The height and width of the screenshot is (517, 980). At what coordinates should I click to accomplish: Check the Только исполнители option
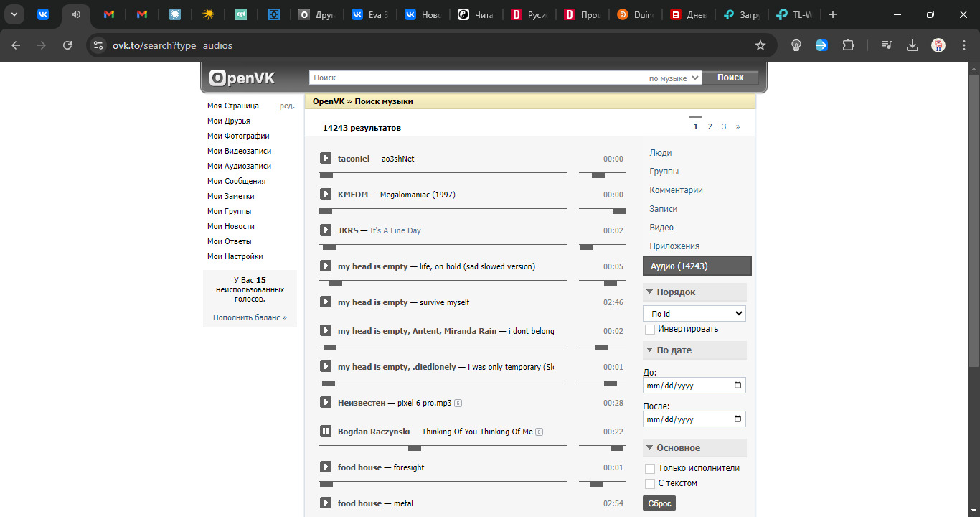[650, 468]
